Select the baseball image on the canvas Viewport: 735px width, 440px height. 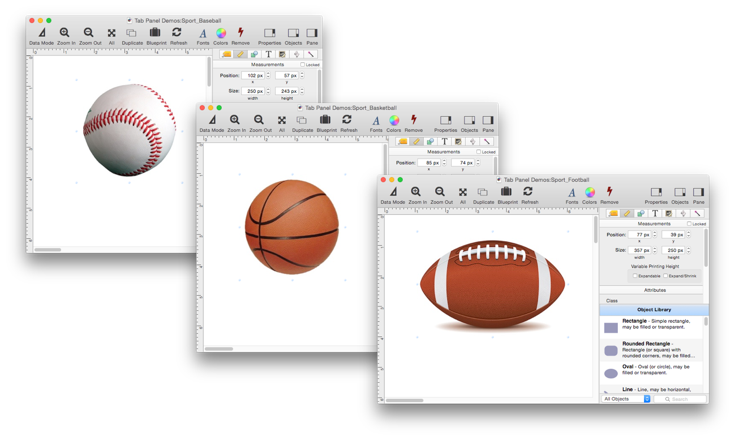point(129,130)
